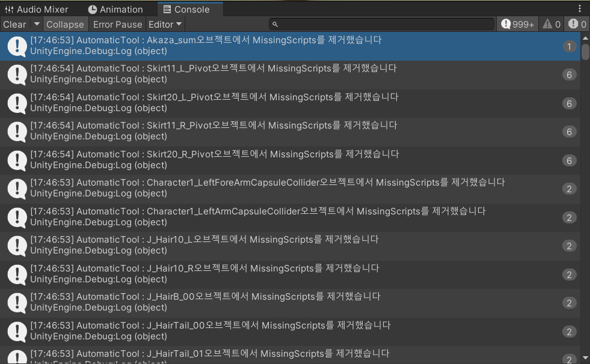590x364 pixels.
Task: Toggle the Collapse mode for console messages
Action: pyautogui.click(x=66, y=24)
